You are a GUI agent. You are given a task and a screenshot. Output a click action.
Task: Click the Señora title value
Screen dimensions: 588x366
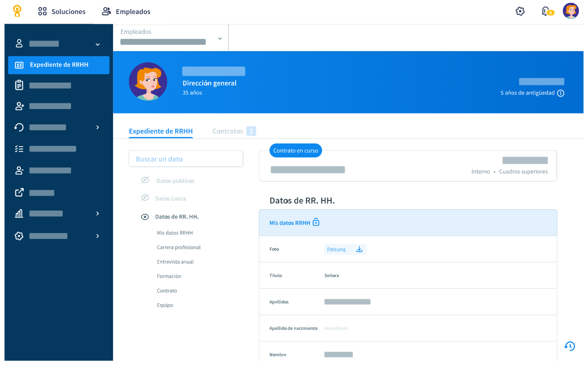[332, 276]
